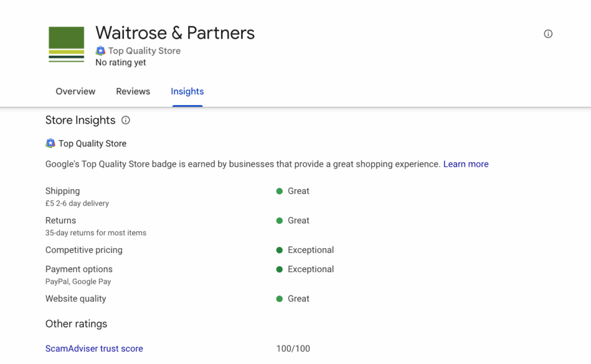Click the 'No rating yet' text

point(121,62)
